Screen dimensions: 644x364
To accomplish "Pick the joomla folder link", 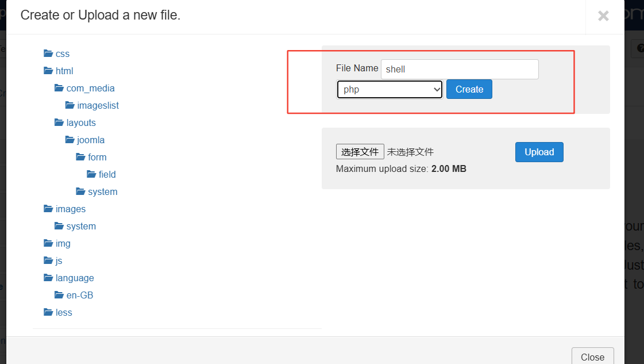I will (x=91, y=140).
